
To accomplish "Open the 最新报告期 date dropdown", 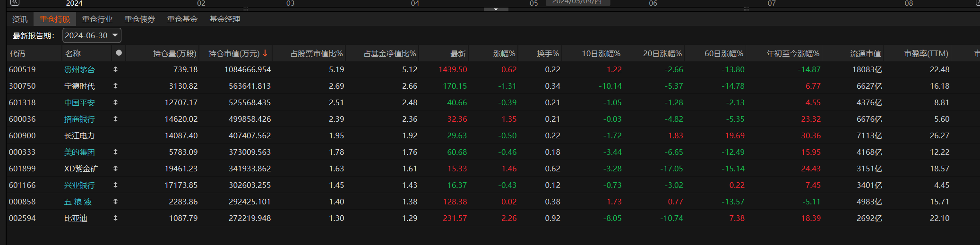I will [x=92, y=35].
